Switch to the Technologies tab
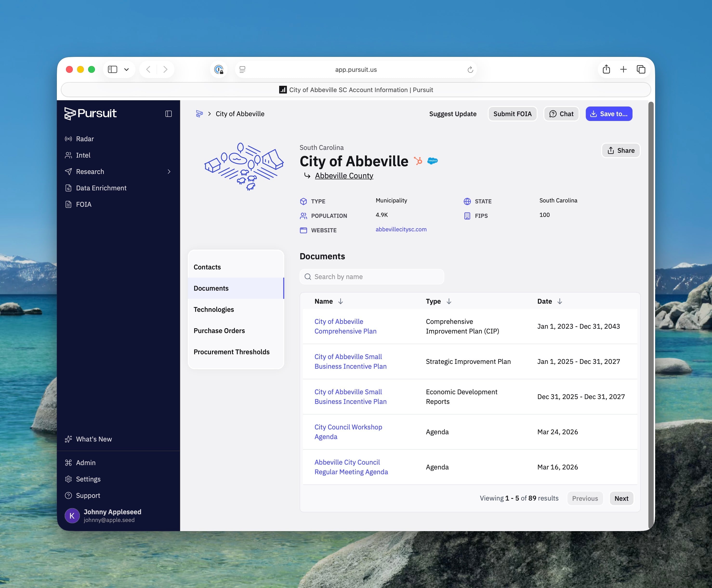The width and height of the screenshot is (712, 588). point(214,310)
